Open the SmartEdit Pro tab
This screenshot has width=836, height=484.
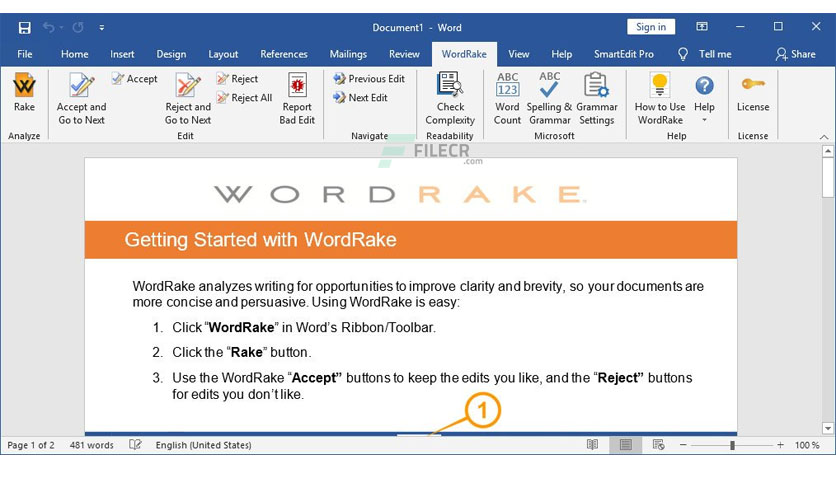coord(624,54)
